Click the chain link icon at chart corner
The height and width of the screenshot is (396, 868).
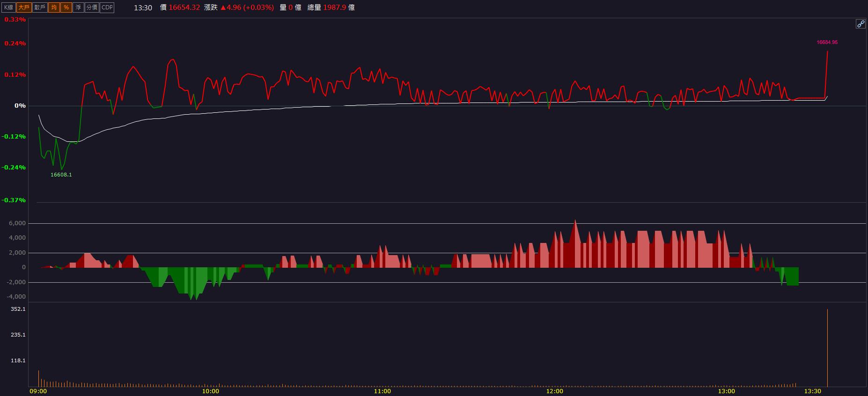coord(861,24)
